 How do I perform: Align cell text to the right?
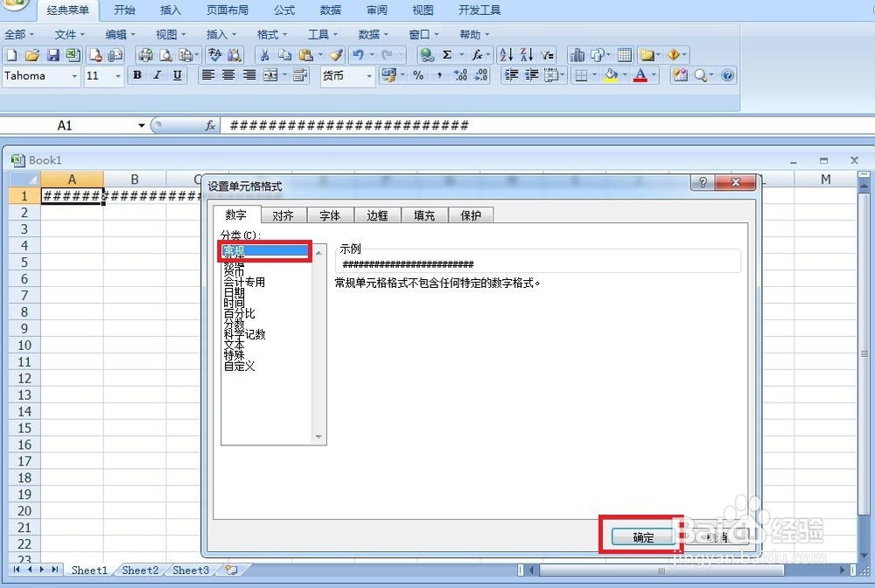point(248,75)
